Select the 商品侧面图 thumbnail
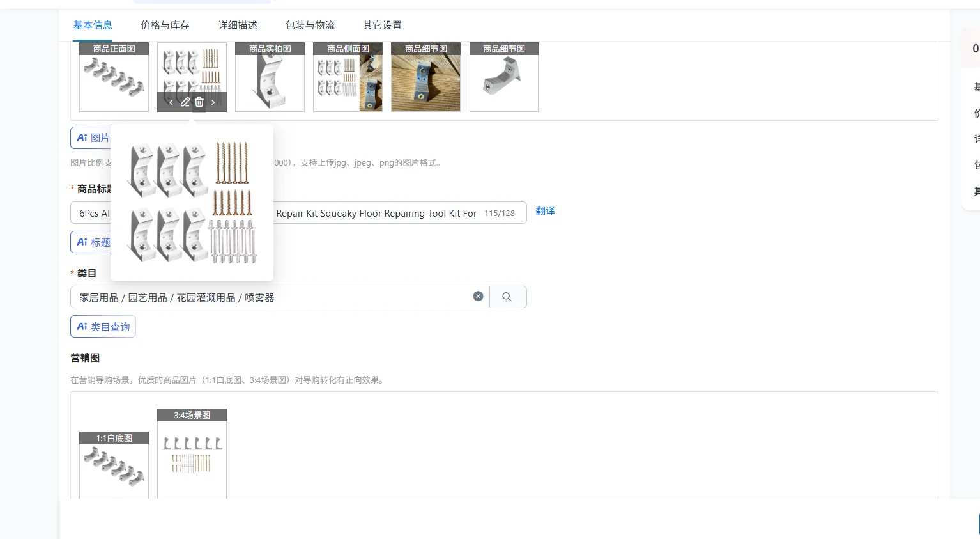 348,77
